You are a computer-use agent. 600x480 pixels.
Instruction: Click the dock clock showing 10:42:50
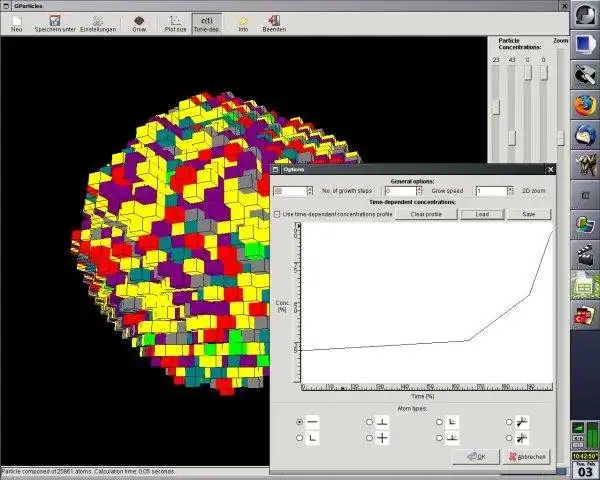[585, 456]
